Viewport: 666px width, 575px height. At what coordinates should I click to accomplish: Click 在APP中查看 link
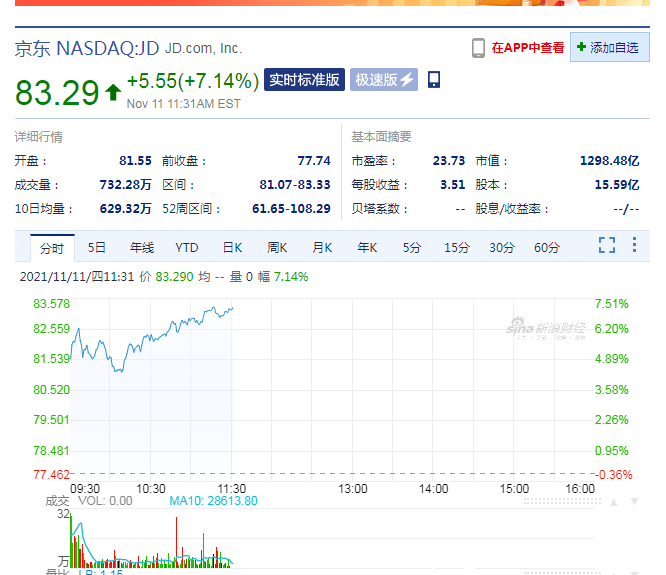pyautogui.click(x=528, y=48)
